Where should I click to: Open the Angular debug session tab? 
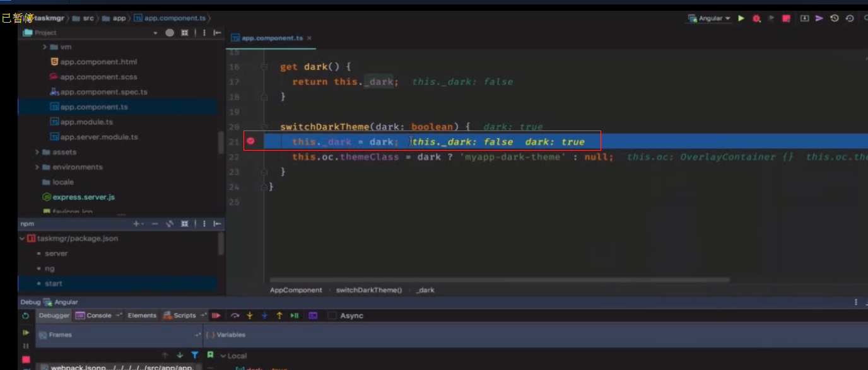pyautogui.click(x=61, y=302)
